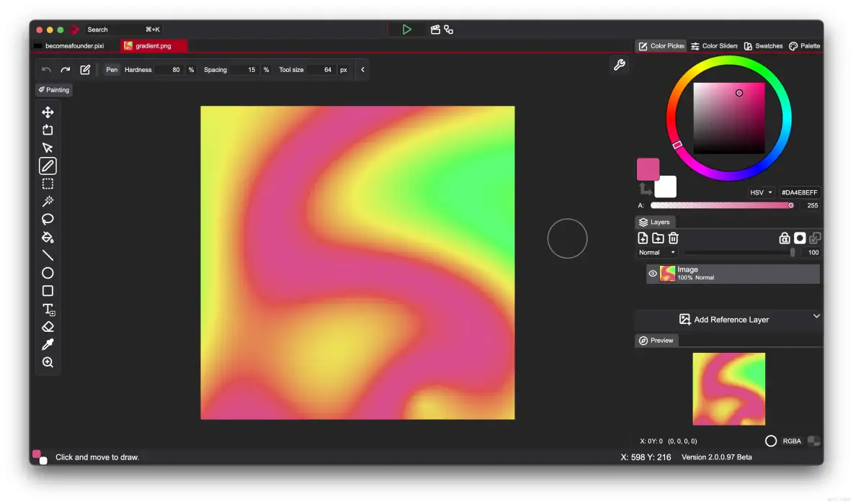Select the Move tool
Screen dimensions: 853x504
coord(48,112)
